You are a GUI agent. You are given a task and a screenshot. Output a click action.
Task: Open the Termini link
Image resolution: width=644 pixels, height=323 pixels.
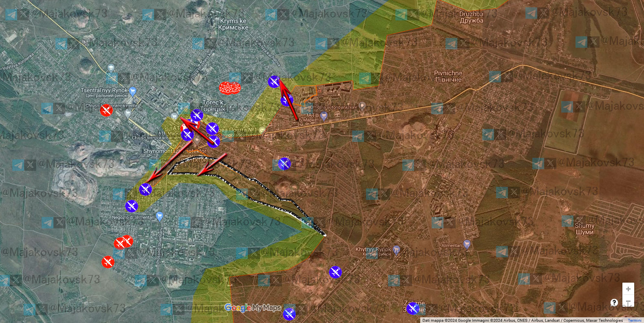pos(635,321)
